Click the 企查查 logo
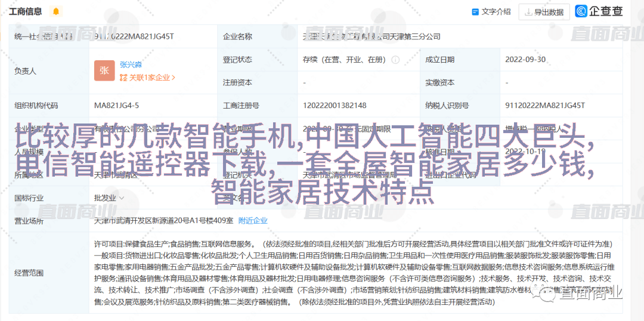 click(x=599, y=11)
